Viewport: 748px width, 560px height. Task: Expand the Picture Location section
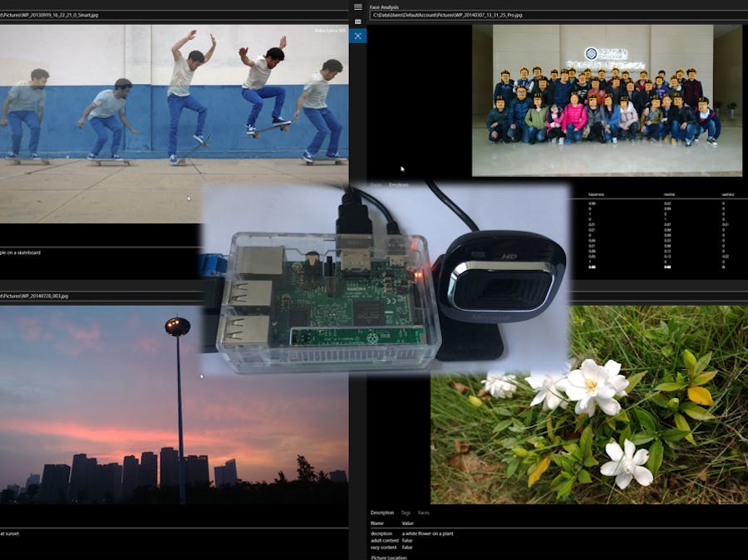point(390,556)
